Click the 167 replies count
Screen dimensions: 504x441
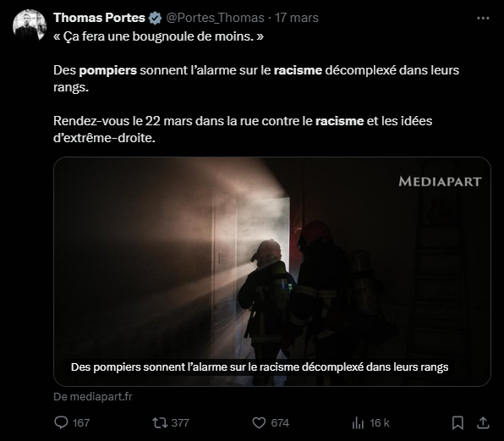tap(81, 422)
